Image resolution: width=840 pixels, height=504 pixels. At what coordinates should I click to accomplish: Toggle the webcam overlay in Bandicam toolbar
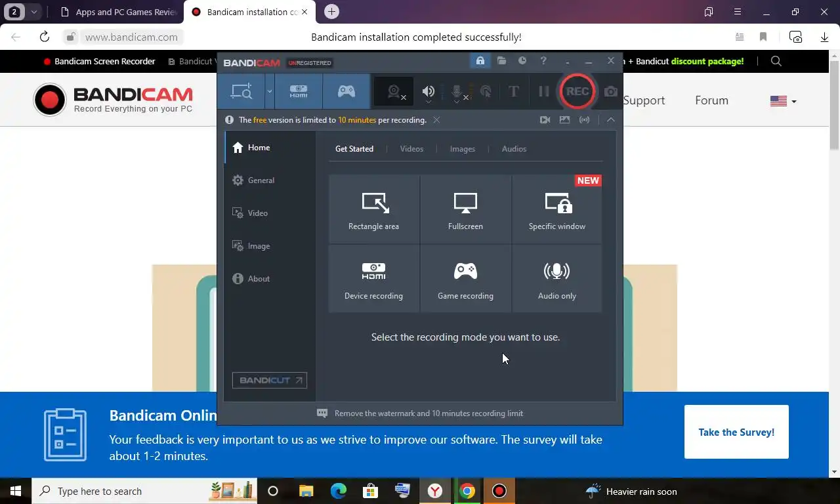coord(394,93)
